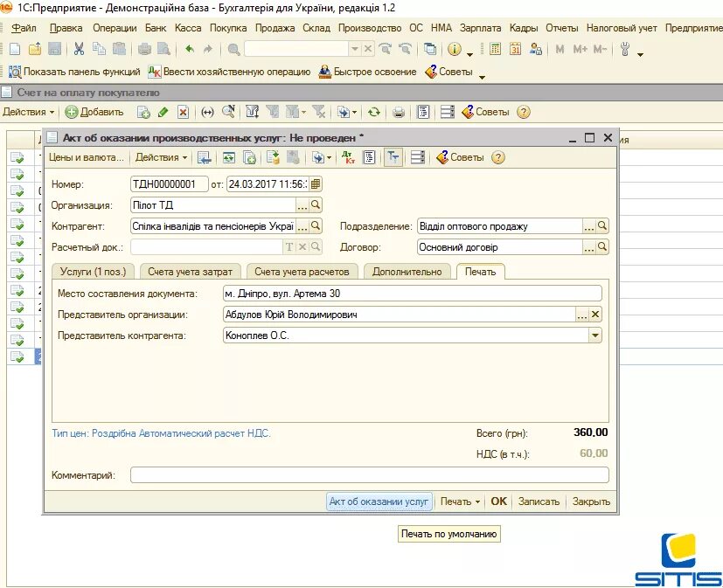The width and height of the screenshot is (723, 588).
Task: Open enter-on-basis dropdown in act toolbar
Action: [x=322, y=157]
